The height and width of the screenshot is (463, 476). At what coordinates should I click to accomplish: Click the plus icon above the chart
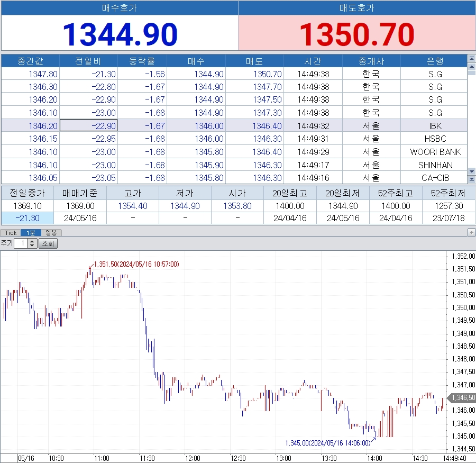pos(471,232)
